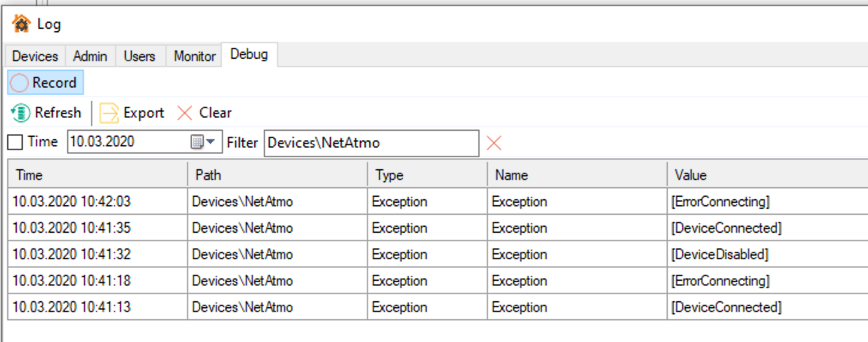Click the green Refresh icon
This screenshot has width=868, height=342.
coord(21,113)
